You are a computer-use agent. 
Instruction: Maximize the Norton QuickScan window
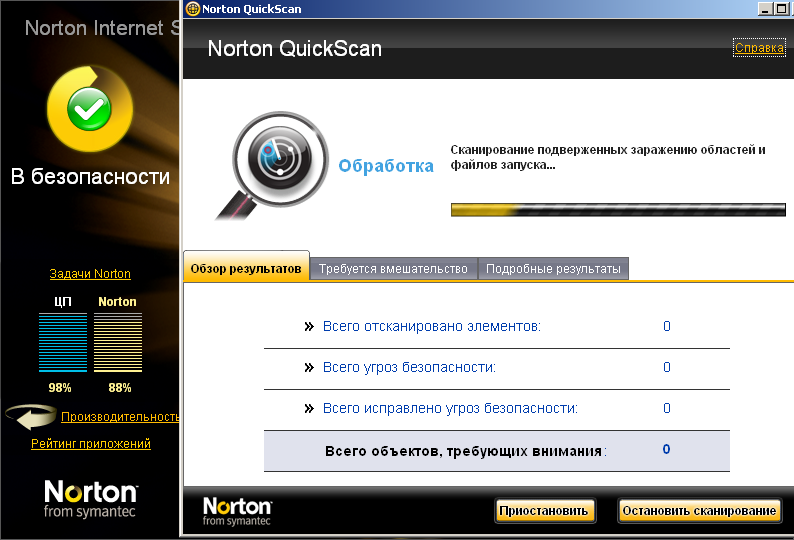781,9
